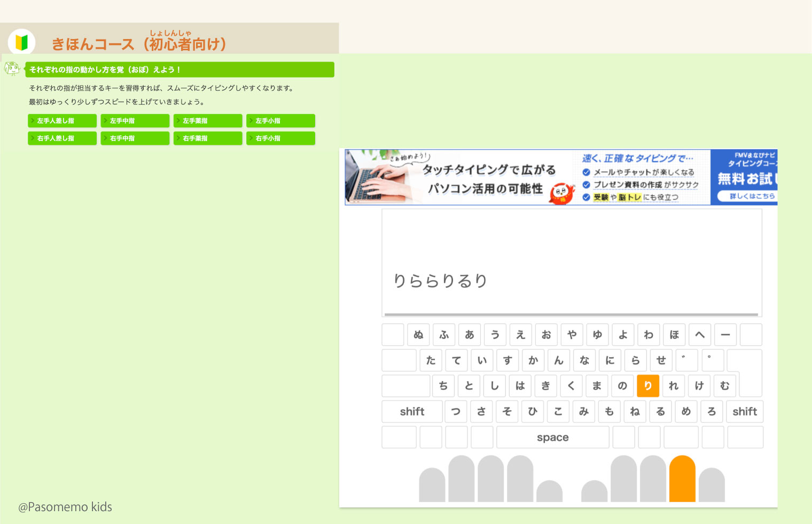812x524 pixels.
Task: Click the も key on keyboard
Action: pos(610,412)
